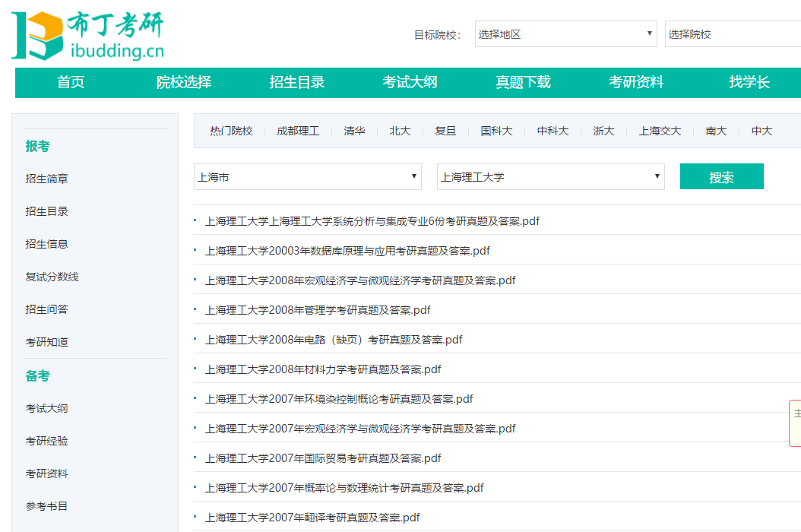Open 招生目录 in the navigation bar
Image resolution: width=801 pixels, height=532 pixels.
297,82
